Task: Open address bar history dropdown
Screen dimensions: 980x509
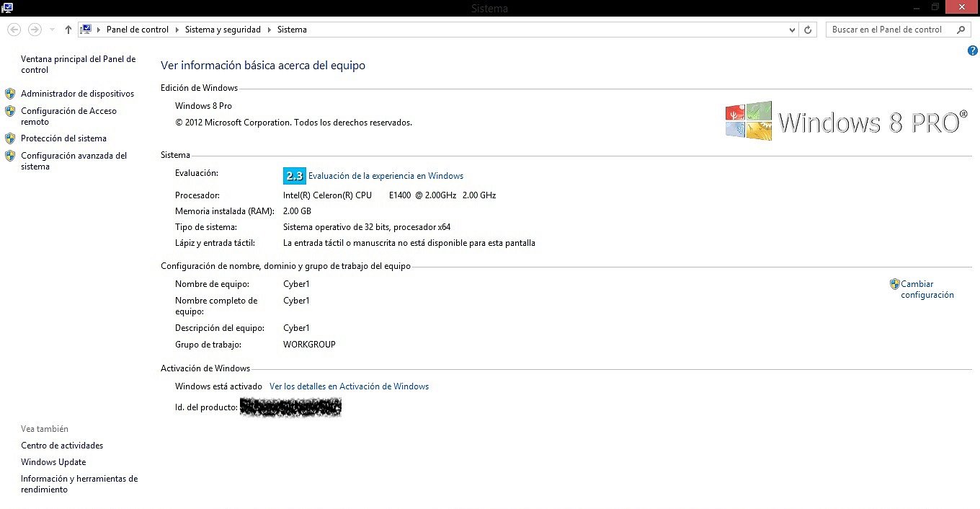Action: [x=792, y=30]
